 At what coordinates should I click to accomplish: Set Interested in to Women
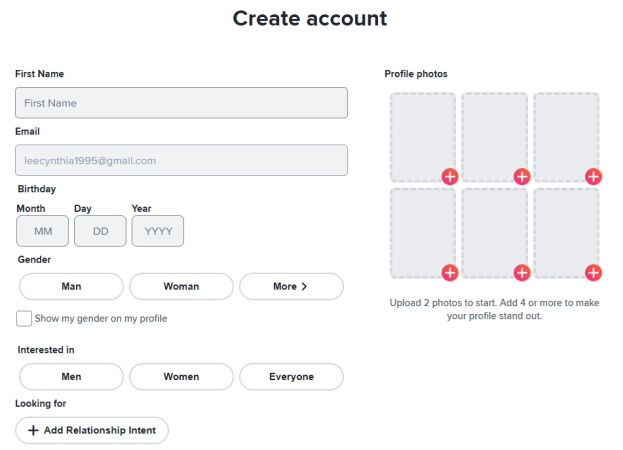tap(181, 377)
